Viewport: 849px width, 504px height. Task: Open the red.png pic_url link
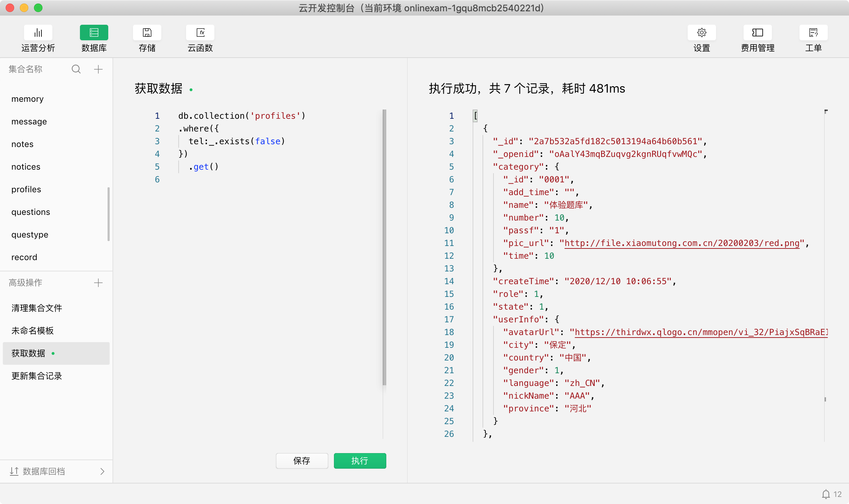(682, 243)
